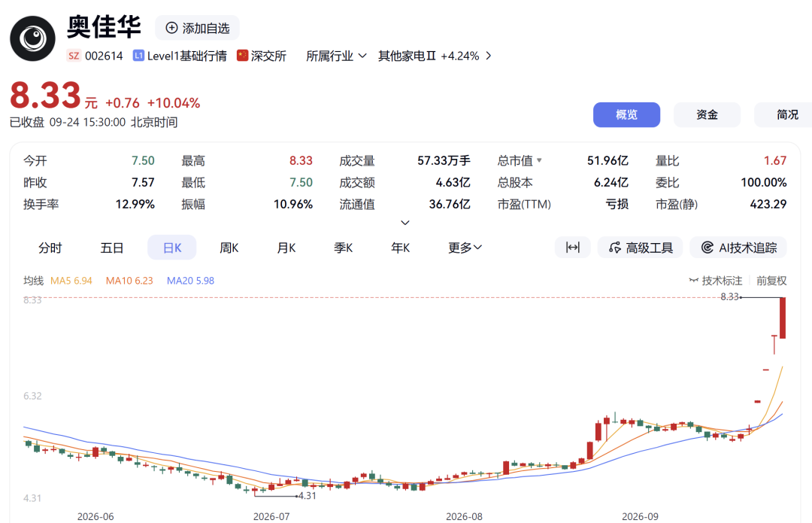Click the MA20 5.98 indicator
The width and height of the screenshot is (812, 523).
tap(190, 281)
